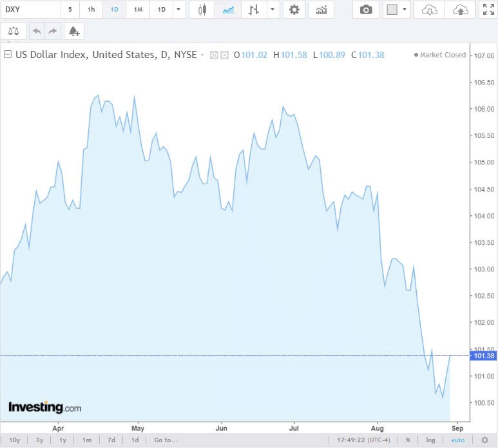Viewport: 498px width, 448px height.
Task: Zoom to the 7d range
Action: coord(111,440)
